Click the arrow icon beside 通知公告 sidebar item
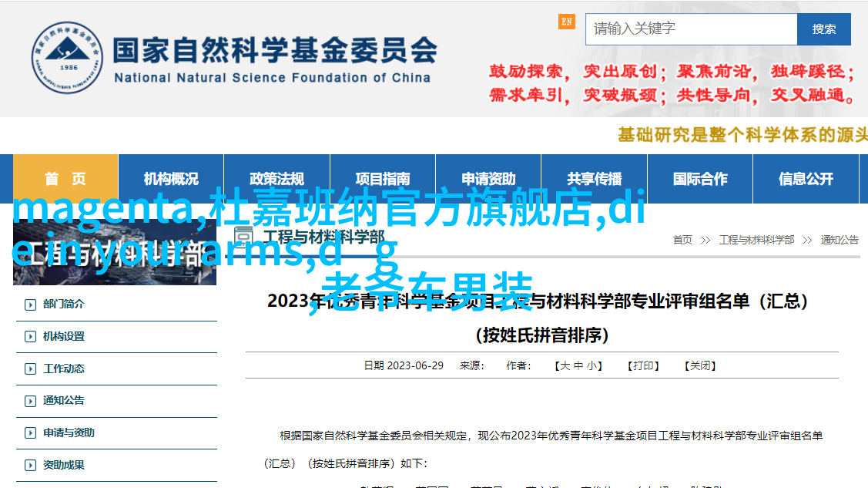This screenshot has width=868, height=488. click(31, 401)
